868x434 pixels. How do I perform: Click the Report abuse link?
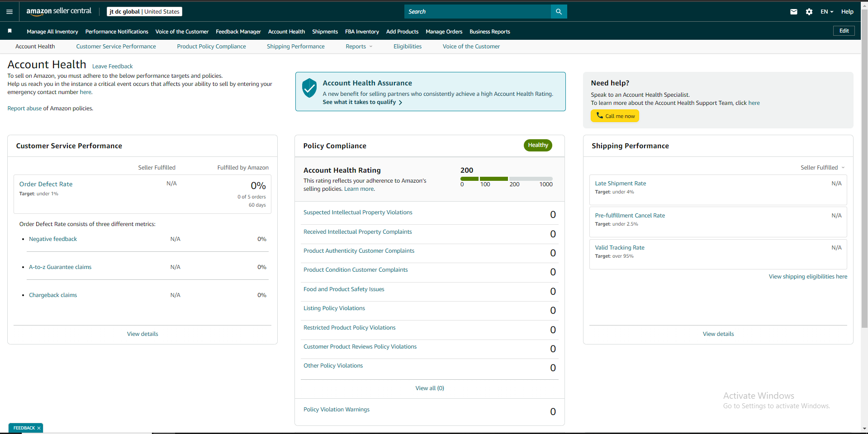tap(24, 108)
